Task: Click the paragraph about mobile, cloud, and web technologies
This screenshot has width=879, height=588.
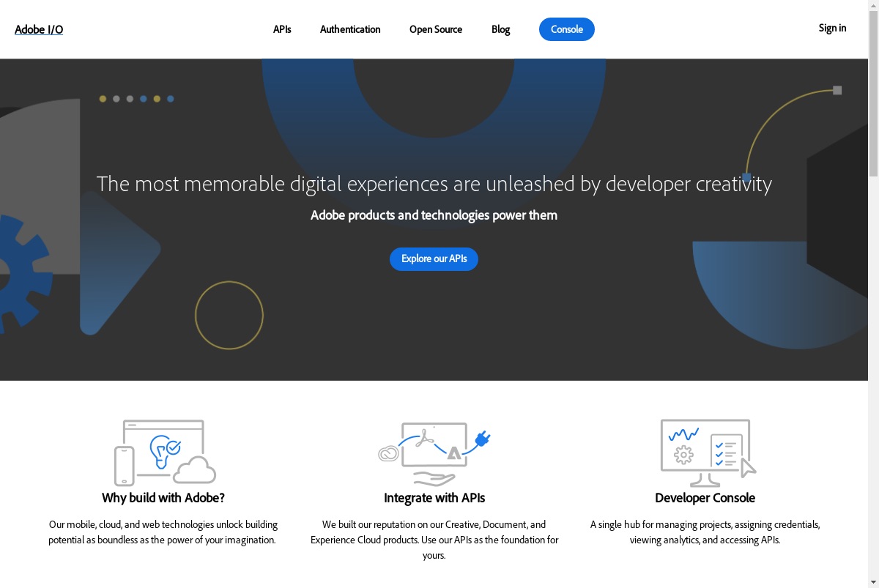Action: click(x=163, y=532)
